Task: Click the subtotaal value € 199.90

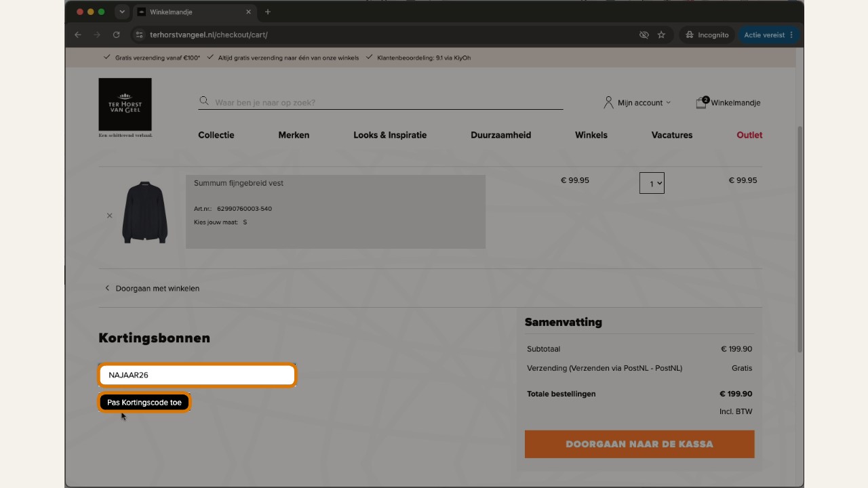Action: pyautogui.click(x=736, y=349)
